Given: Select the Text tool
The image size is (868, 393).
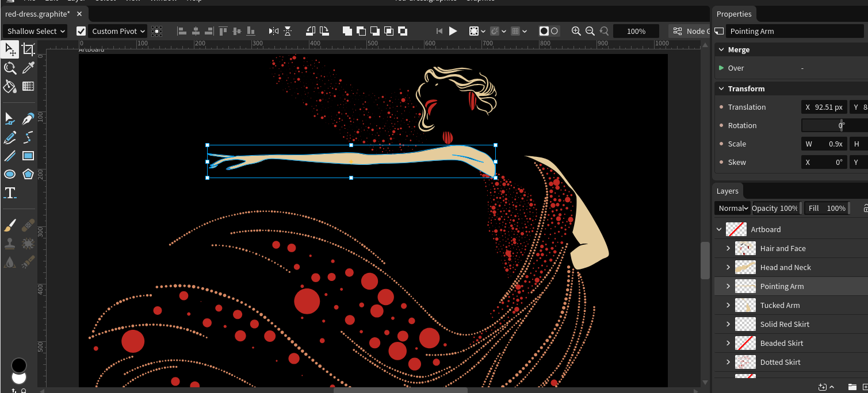Looking at the screenshot, I should 10,192.
